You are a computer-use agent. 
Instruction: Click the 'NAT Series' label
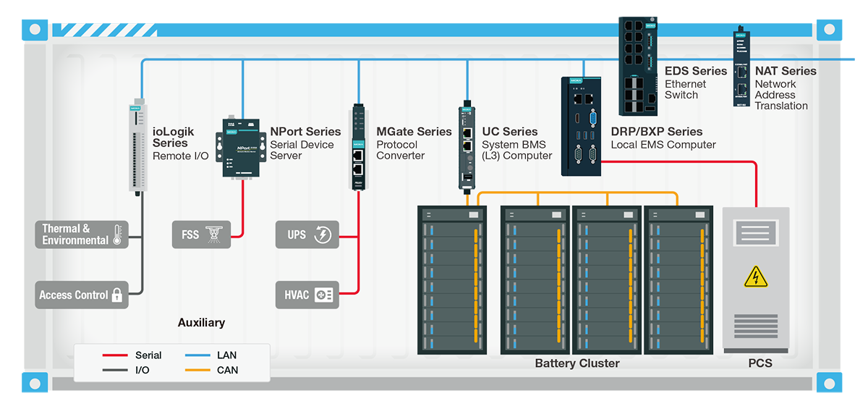786,71
